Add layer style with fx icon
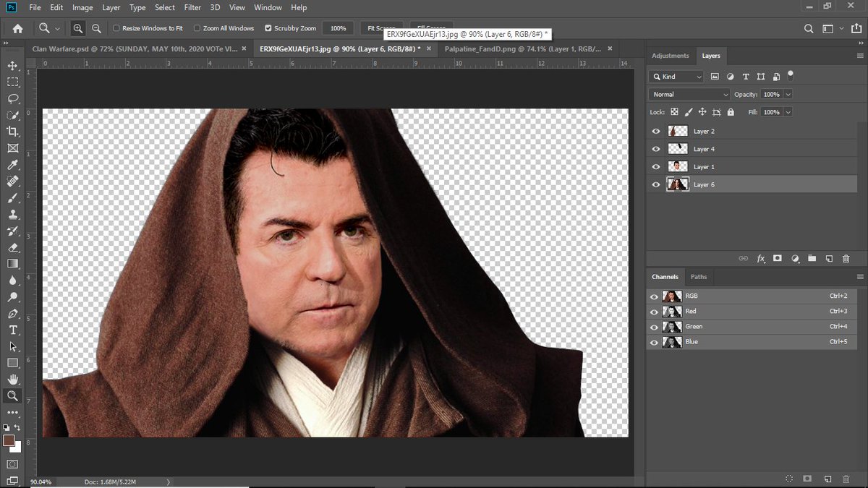Image resolution: width=868 pixels, height=488 pixels. pyautogui.click(x=761, y=258)
